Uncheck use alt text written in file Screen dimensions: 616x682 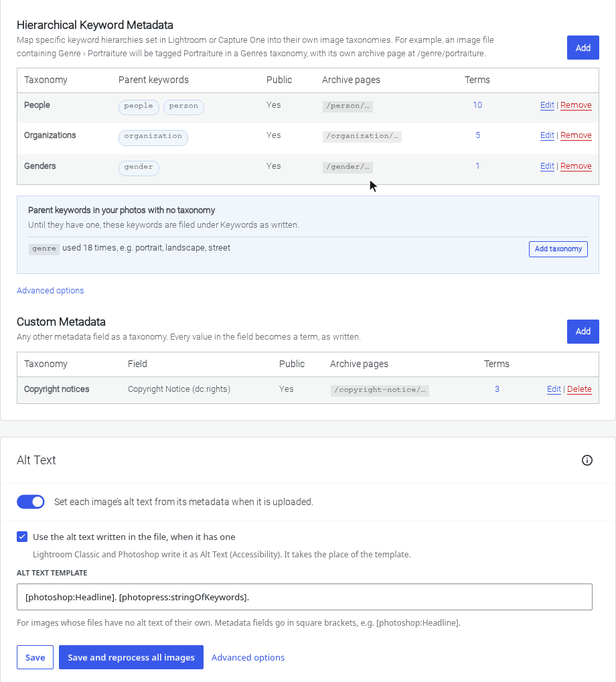click(22, 537)
